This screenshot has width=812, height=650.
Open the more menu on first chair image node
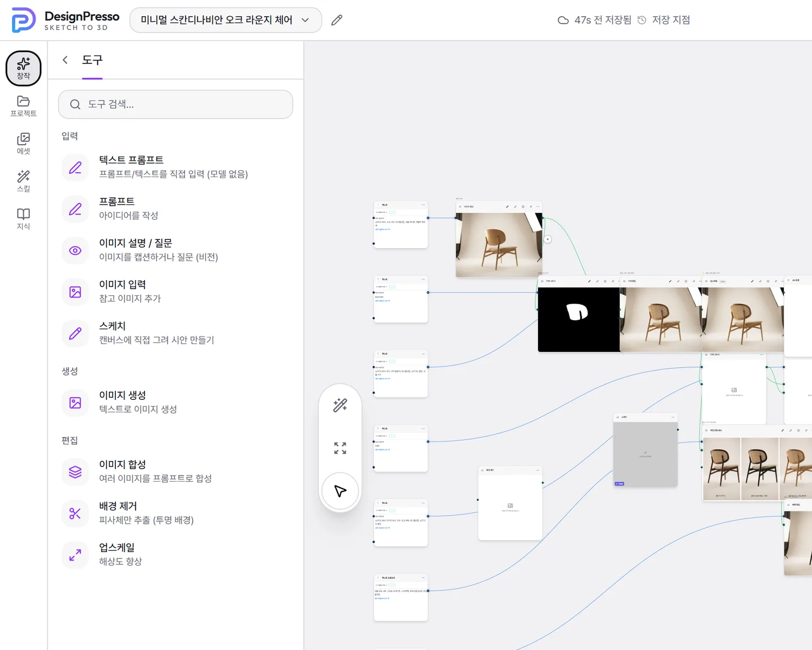[x=538, y=206]
